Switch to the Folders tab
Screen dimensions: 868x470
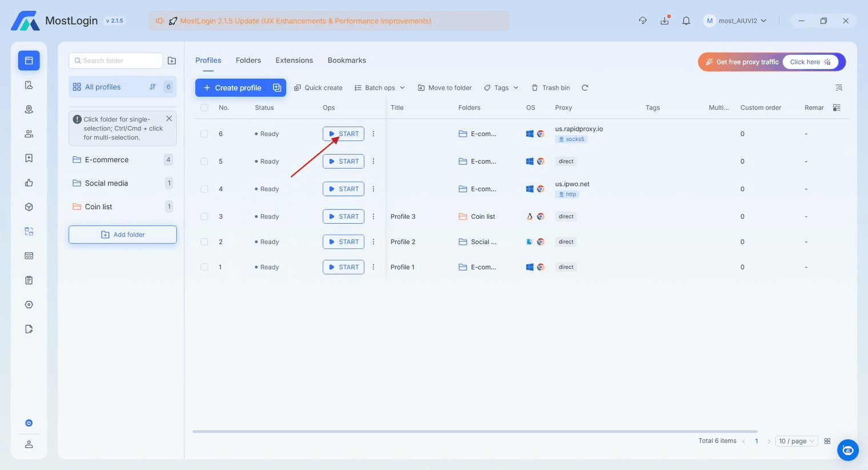248,60
